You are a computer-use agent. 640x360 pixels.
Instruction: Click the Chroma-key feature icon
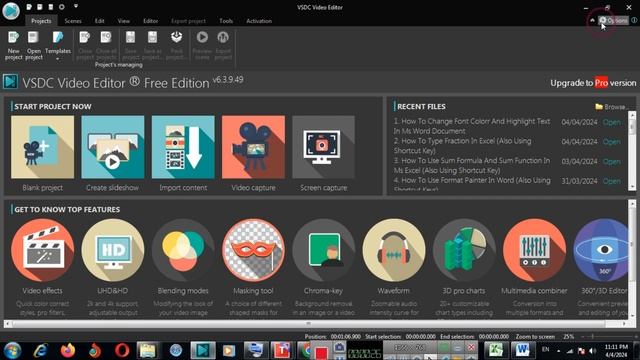323,250
